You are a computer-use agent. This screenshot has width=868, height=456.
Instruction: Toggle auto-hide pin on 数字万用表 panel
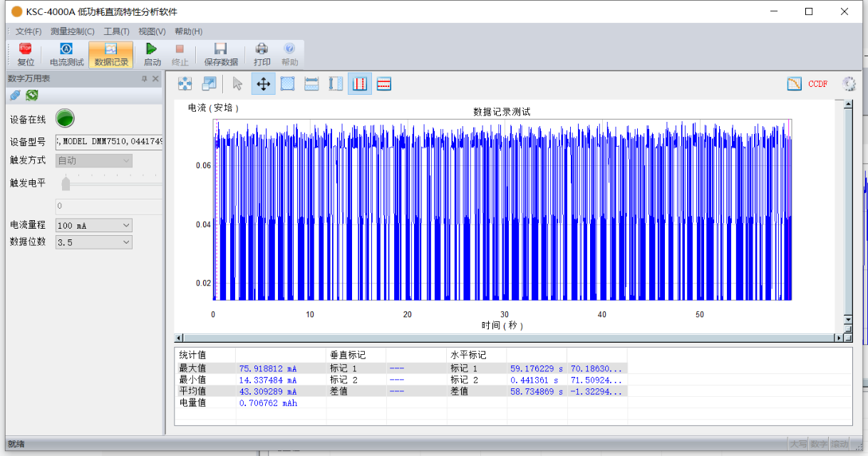click(145, 78)
